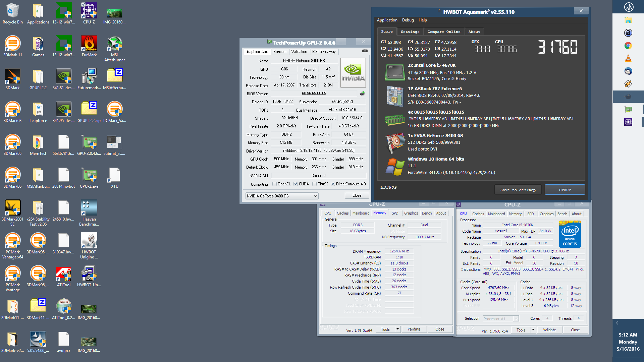
Task: Open GPU selection dropdown NVIDIA GeForce 8400 GS
Action: (282, 196)
